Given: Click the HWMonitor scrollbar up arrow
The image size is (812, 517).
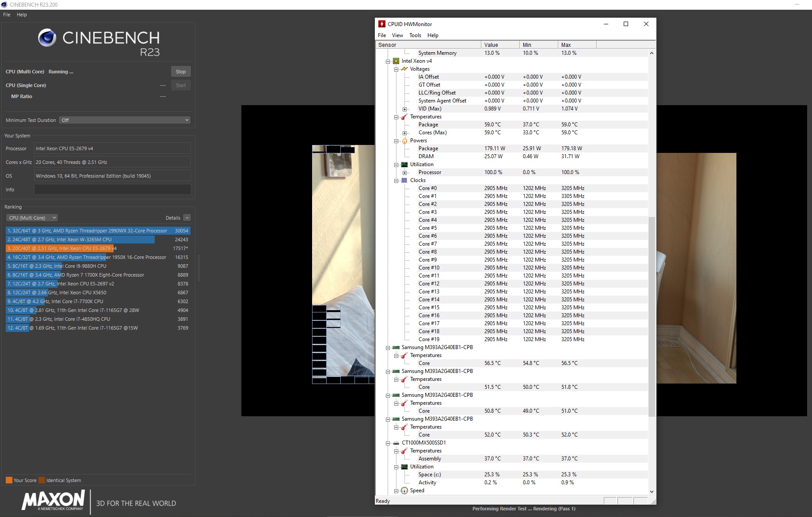Looking at the screenshot, I should coord(652,53).
